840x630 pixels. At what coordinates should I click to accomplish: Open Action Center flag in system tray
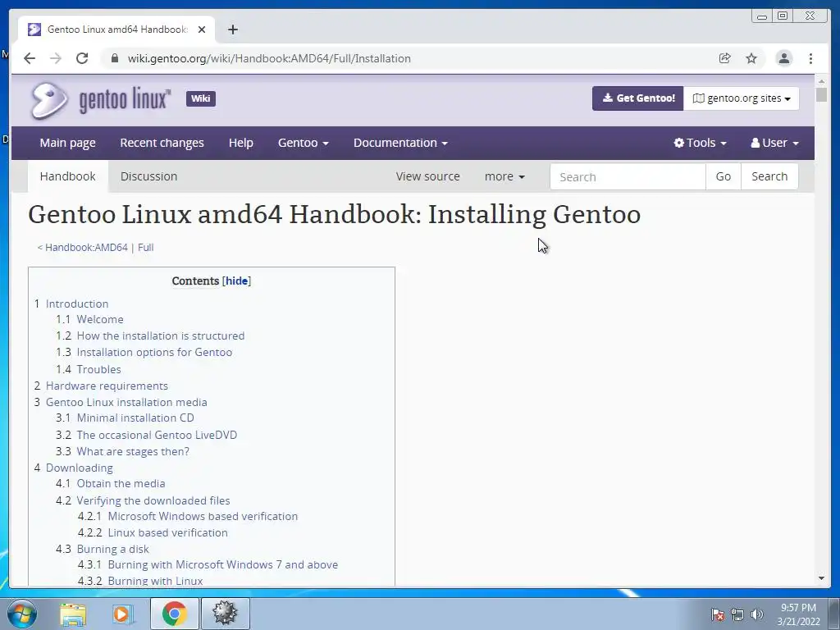point(718,614)
